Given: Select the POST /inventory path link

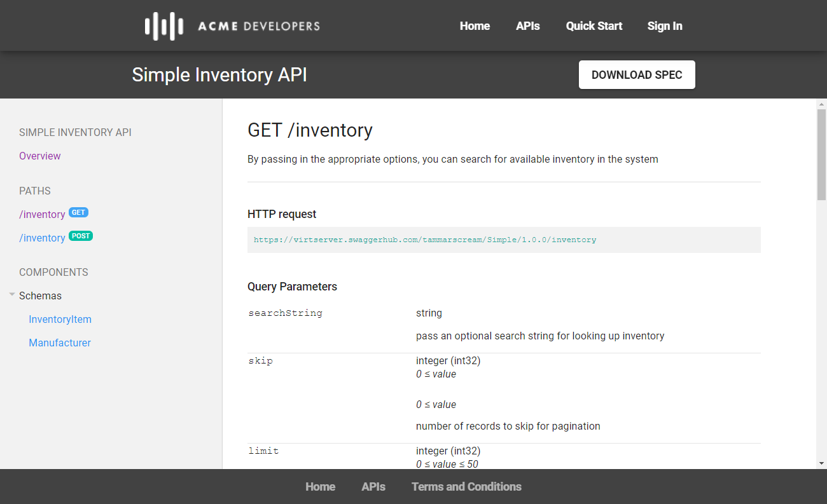Looking at the screenshot, I should pos(42,238).
